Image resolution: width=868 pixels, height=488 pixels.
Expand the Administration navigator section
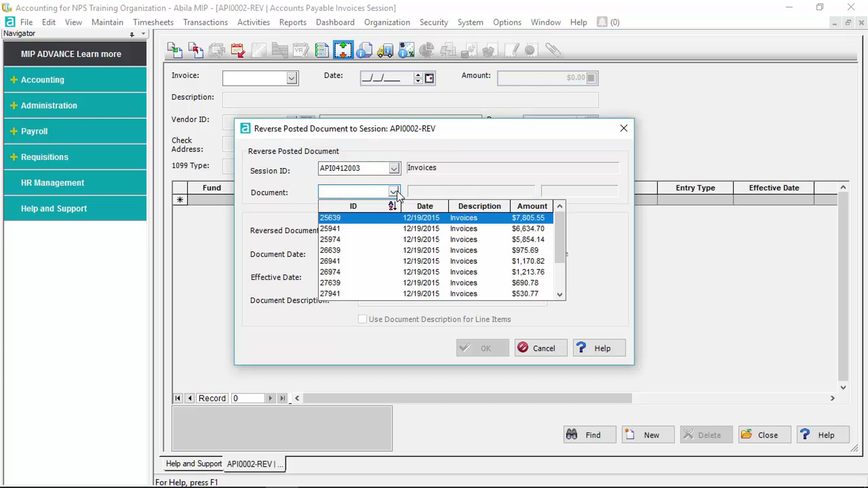coord(75,105)
